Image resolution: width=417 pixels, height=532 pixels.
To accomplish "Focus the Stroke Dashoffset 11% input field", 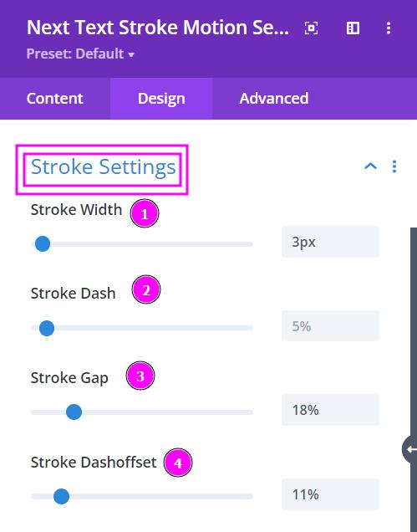I will [x=330, y=494].
